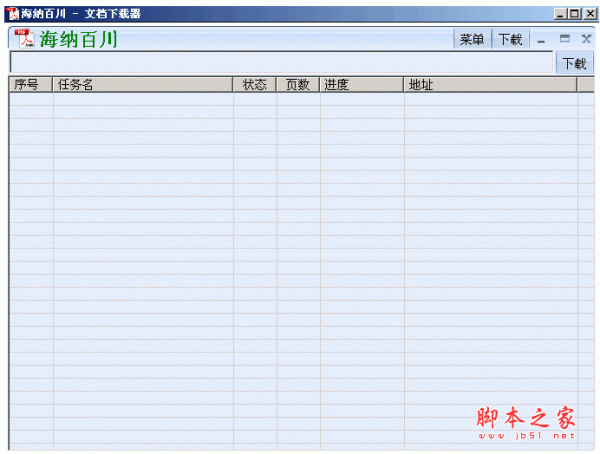
Task: Click the 状态 column header
Action: coord(254,85)
